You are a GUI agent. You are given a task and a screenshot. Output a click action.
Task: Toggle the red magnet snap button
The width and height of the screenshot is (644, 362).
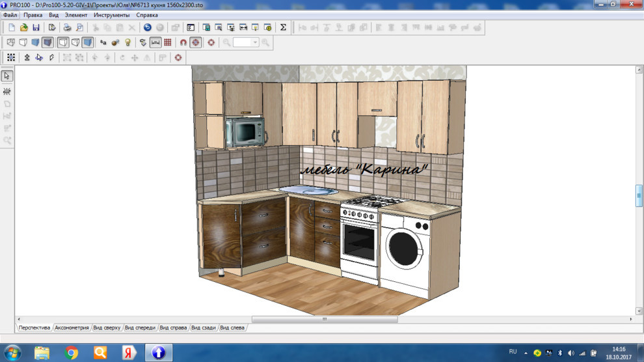(x=183, y=42)
